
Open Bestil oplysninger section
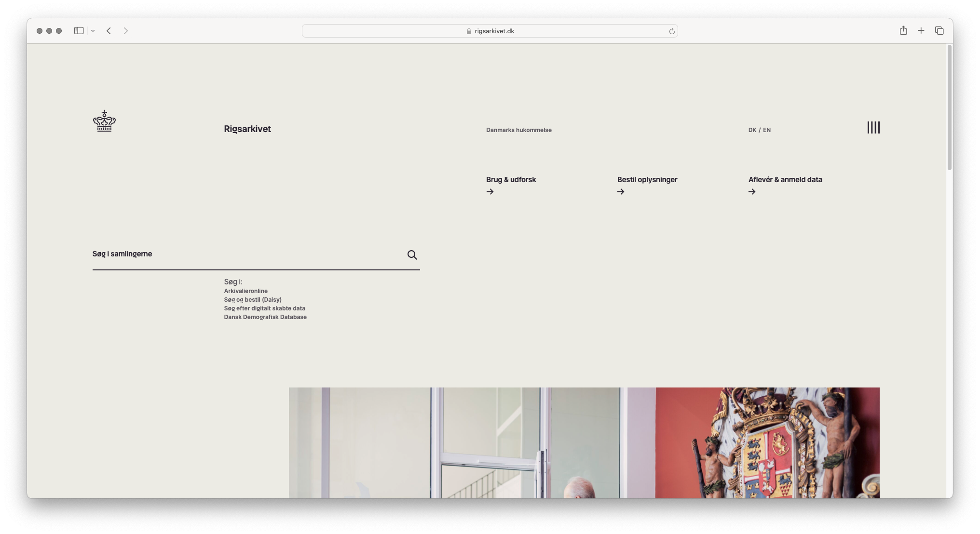pyautogui.click(x=647, y=180)
